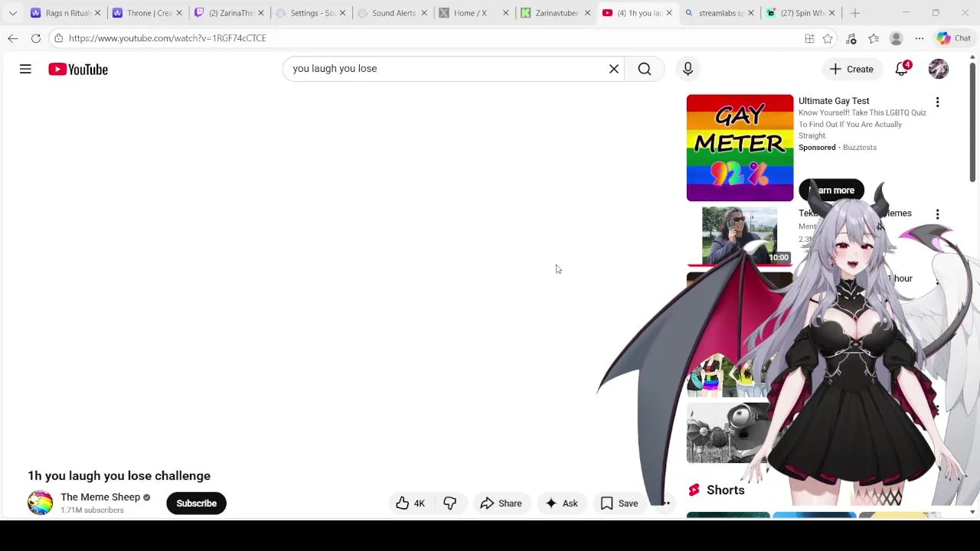Open browser profile icon
This screenshot has width=980, height=551.
coord(897,38)
